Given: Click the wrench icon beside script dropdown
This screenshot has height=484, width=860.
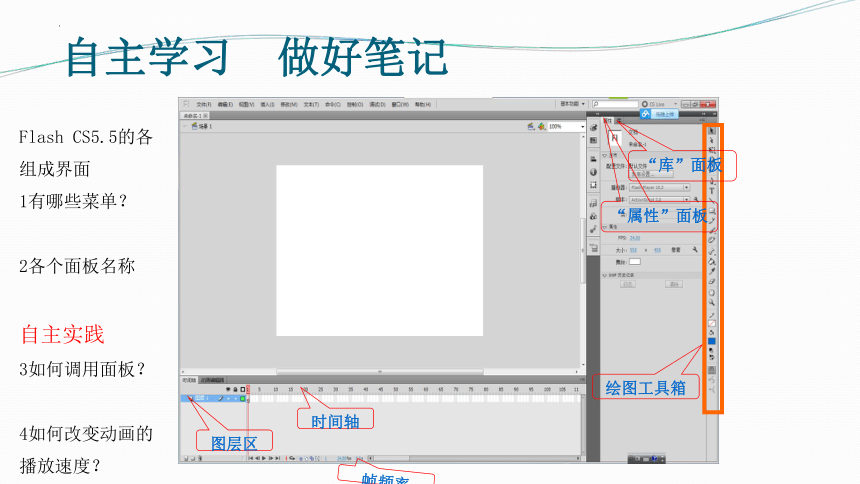Looking at the screenshot, I should tap(695, 199).
